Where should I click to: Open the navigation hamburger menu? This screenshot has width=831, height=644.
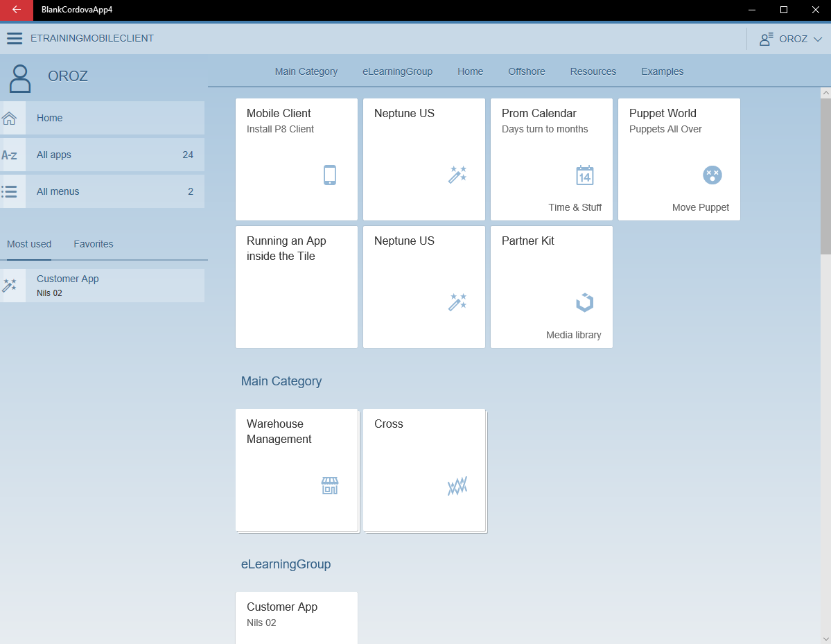[x=14, y=38]
